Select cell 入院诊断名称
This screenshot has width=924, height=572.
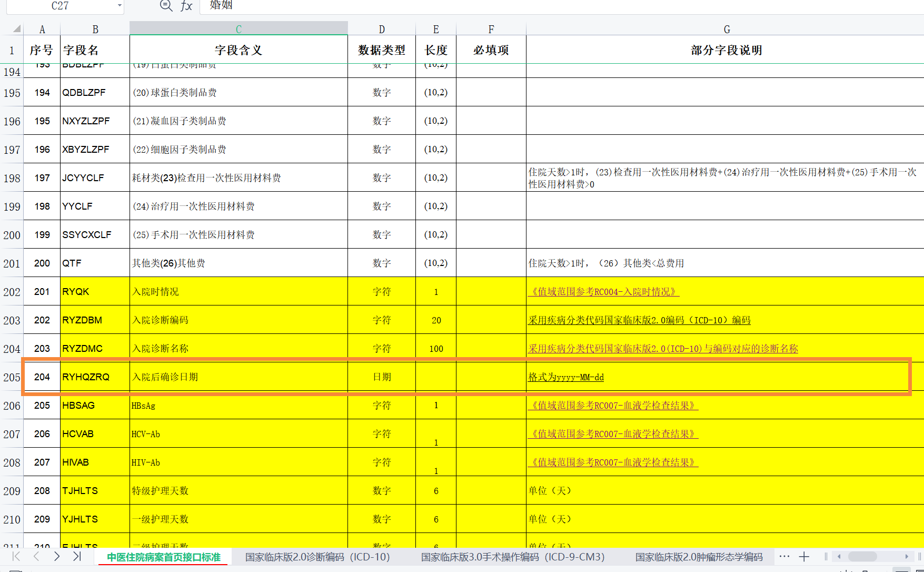click(239, 349)
